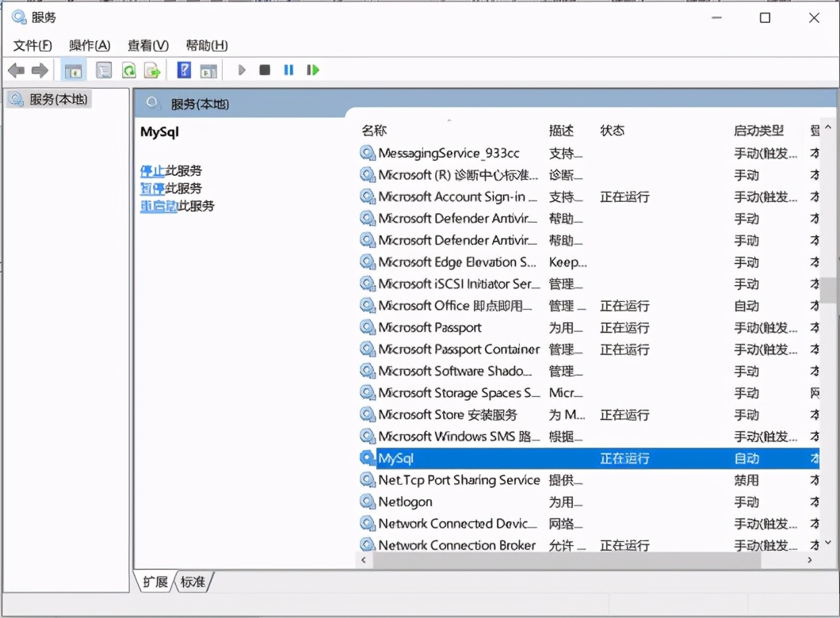Click horizontal scrollbar right arrow
This screenshot has width=840, height=618.
(x=809, y=560)
